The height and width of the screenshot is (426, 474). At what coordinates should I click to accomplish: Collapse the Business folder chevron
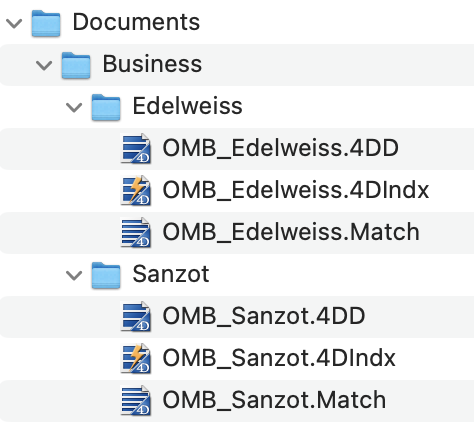(x=44, y=65)
